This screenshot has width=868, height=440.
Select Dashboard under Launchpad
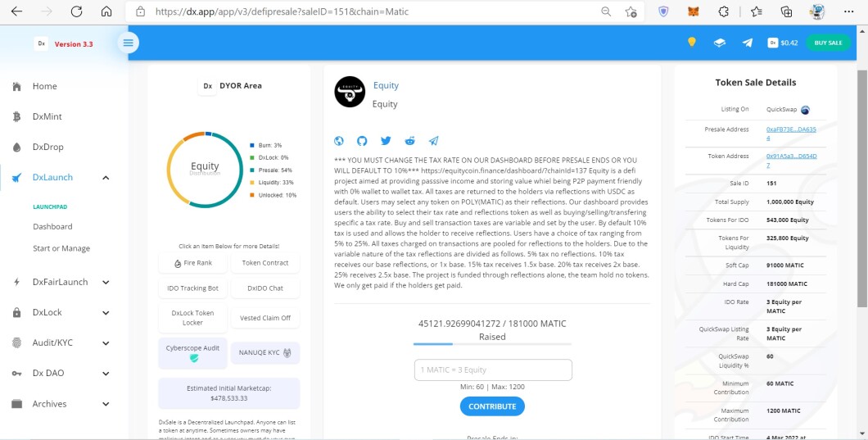point(52,226)
